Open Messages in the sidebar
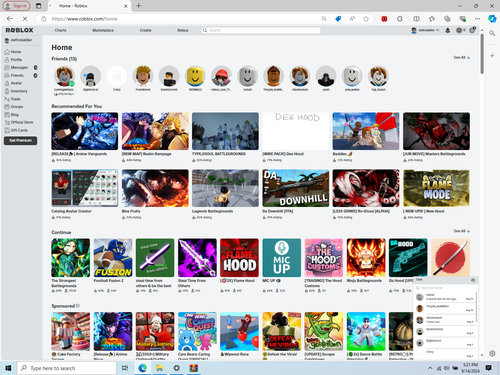 (x=21, y=67)
